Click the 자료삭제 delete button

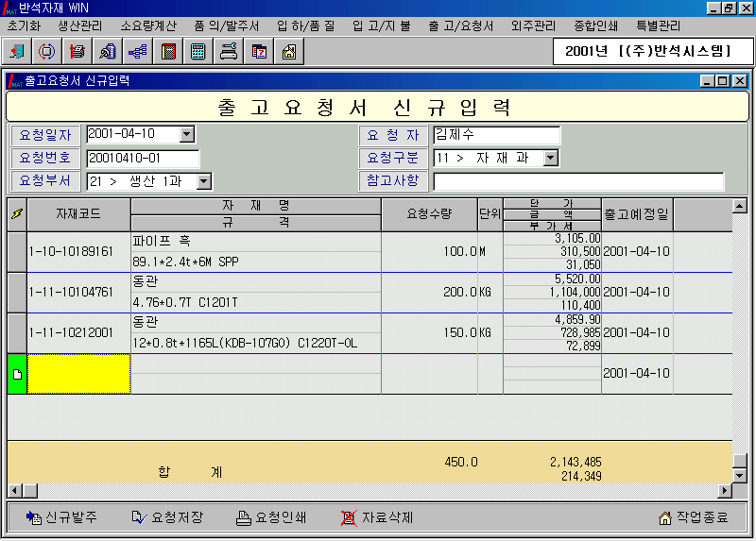point(377,517)
